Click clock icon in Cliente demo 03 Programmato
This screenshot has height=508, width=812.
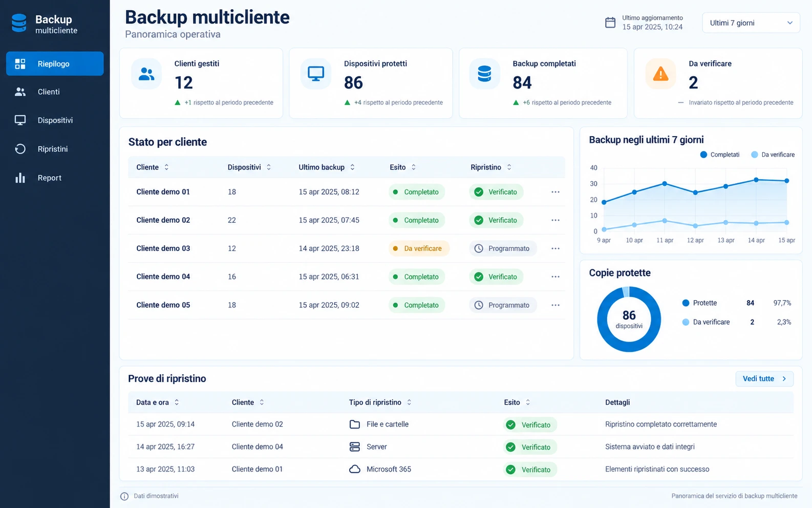[479, 248]
